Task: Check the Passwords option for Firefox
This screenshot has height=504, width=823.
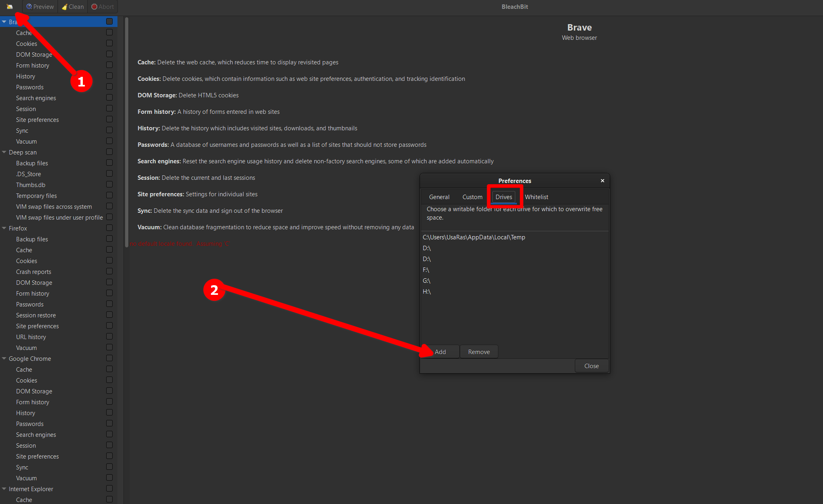Action: [109, 304]
